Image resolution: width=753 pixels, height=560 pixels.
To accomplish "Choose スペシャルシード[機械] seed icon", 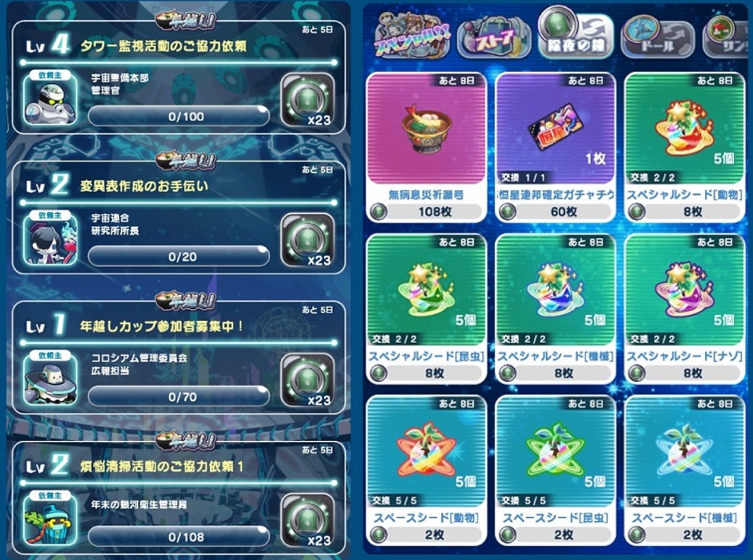I will (555, 290).
